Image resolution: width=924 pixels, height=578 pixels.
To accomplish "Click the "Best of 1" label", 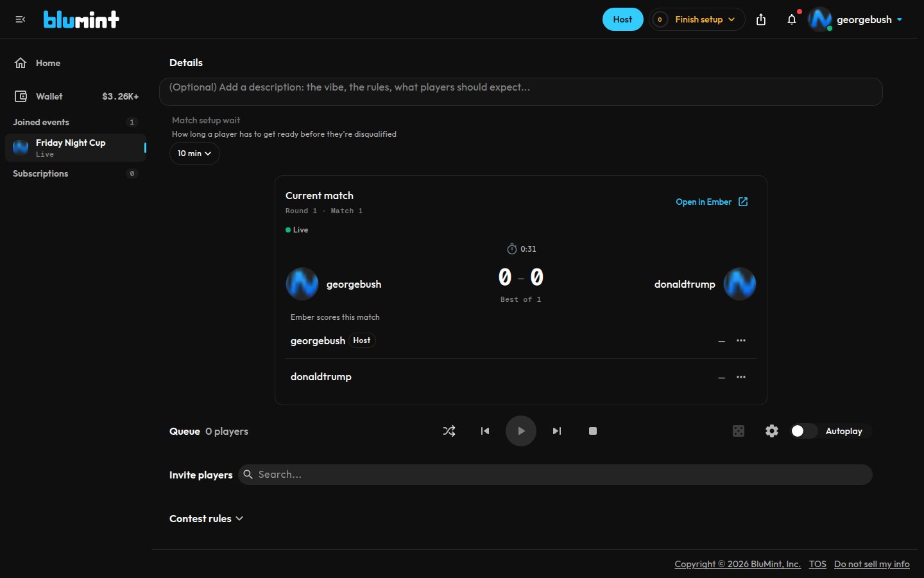I will coord(521,299).
